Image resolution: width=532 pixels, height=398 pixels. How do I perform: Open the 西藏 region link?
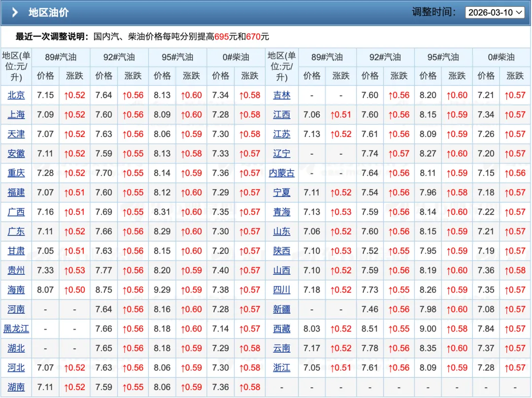(x=282, y=329)
